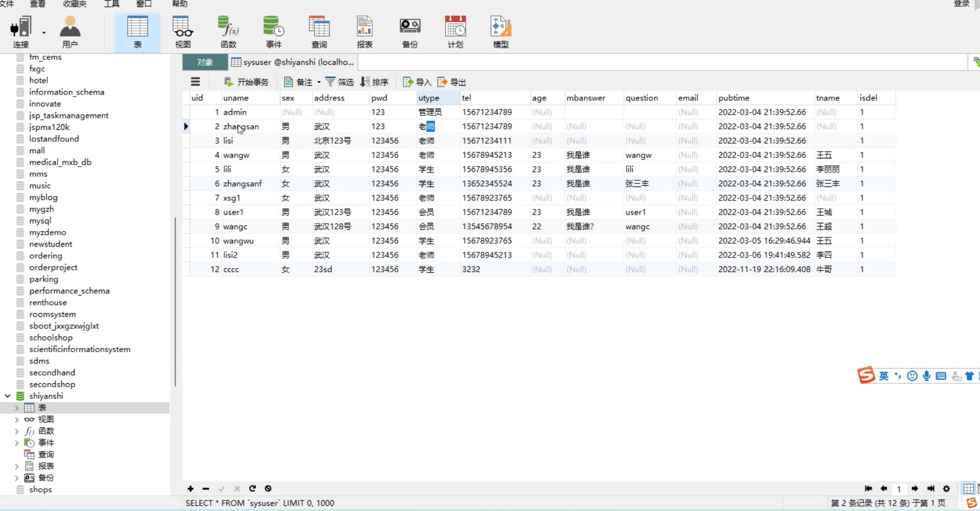
Task: Switch to grid view in the status bar
Action: point(969,489)
